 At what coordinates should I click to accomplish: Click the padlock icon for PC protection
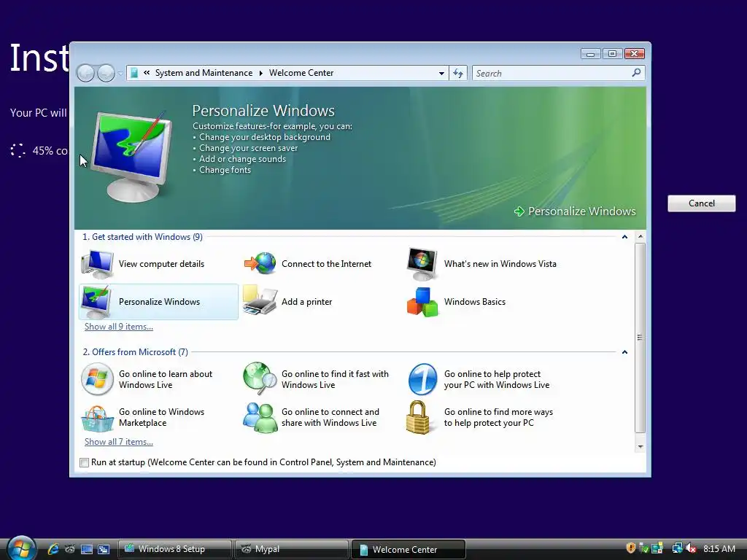pos(418,417)
